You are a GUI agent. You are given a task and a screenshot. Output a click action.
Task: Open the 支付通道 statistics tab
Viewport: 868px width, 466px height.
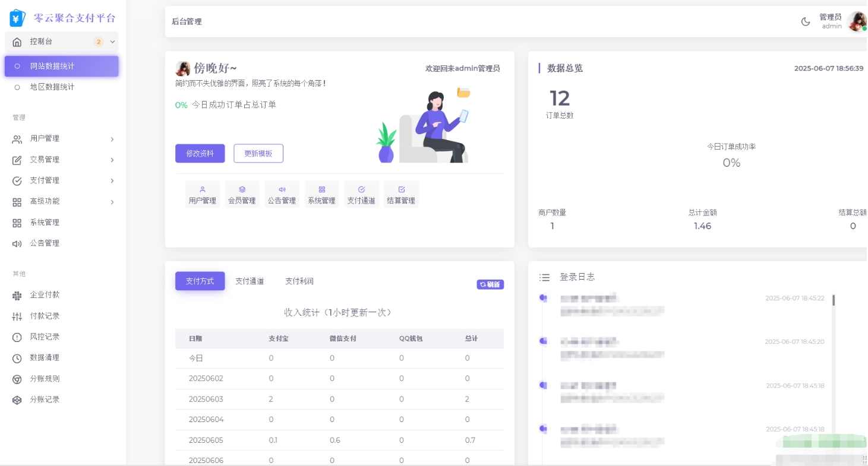(x=250, y=281)
